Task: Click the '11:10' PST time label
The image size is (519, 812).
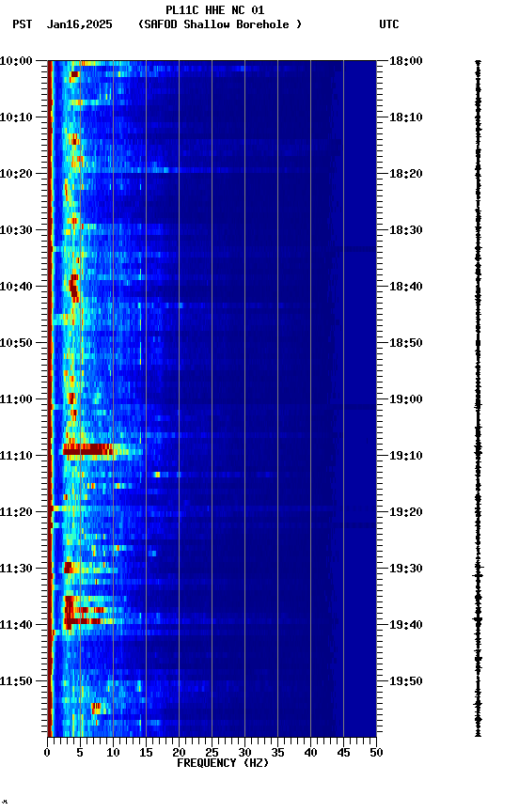Action: (16, 456)
